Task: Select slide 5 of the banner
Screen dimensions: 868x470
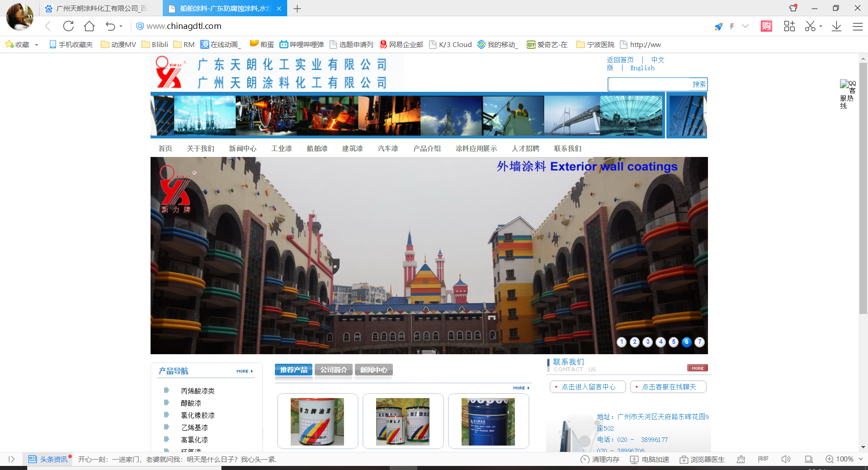Action: tap(674, 342)
